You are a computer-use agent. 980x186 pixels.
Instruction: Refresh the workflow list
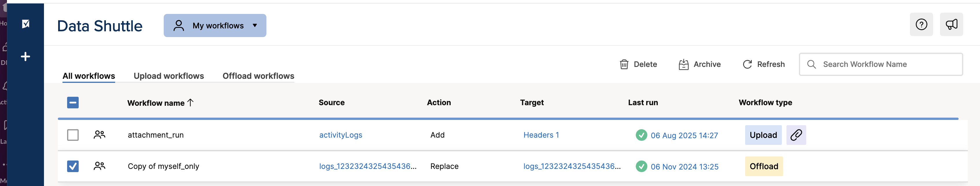pos(747,64)
